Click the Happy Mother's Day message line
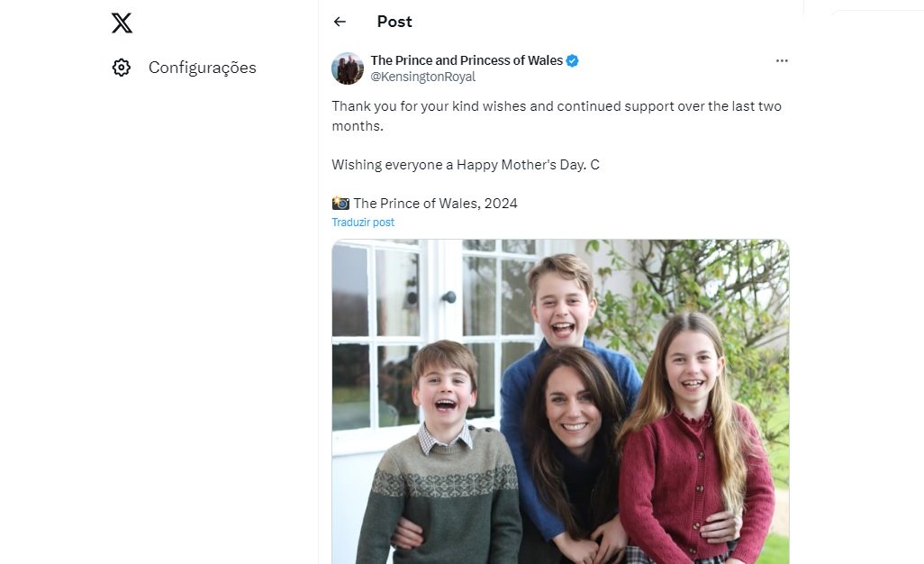The image size is (924, 564). point(466,165)
